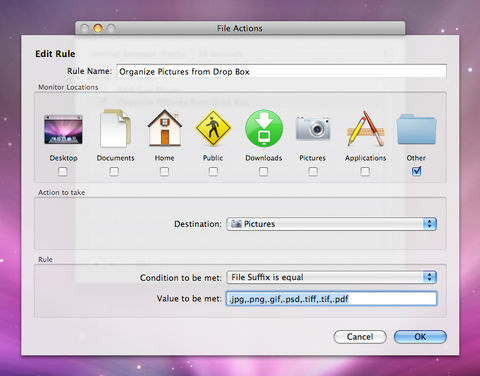Enable the Desktop checkbox

click(63, 171)
